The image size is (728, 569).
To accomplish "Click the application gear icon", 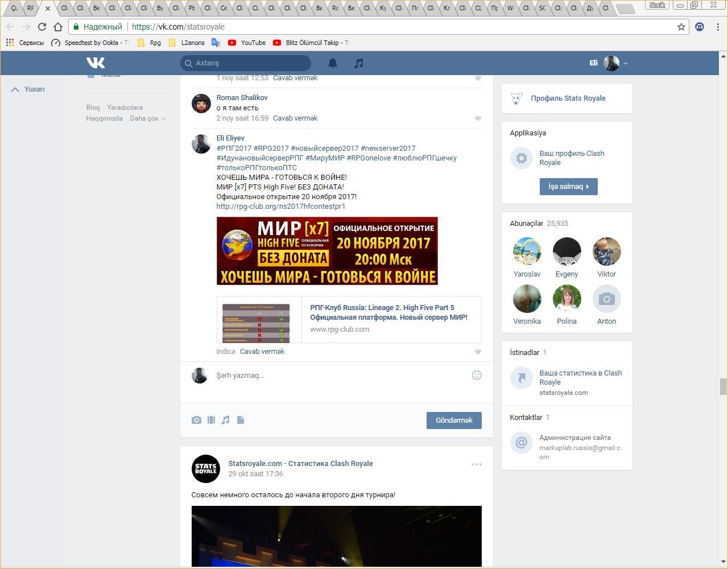I will (x=521, y=158).
